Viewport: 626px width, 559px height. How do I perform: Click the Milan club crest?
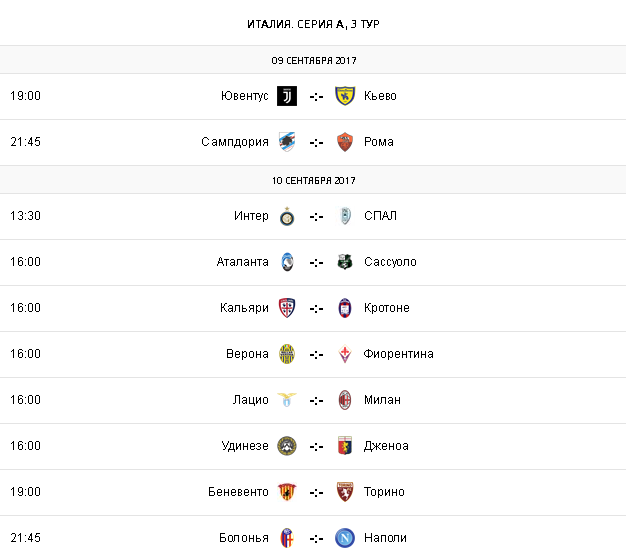pos(345,400)
